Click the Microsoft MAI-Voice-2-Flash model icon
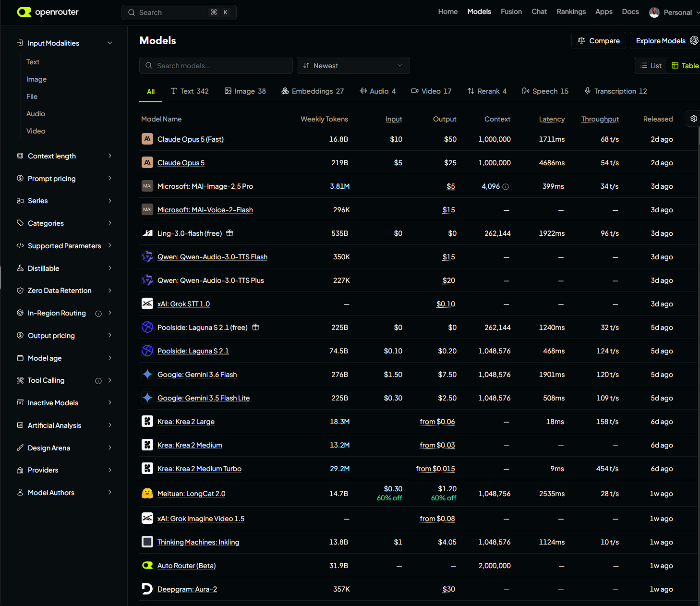The image size is (700, 606). tap(147, 209)
